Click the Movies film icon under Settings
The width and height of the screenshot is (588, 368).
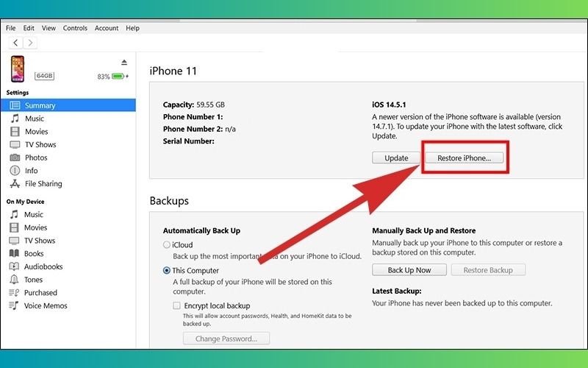tap(15, 132)
